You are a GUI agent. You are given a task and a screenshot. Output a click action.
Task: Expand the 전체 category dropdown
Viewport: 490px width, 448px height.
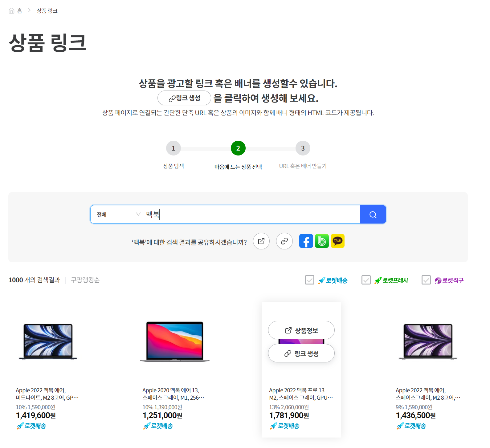[118, 214]
